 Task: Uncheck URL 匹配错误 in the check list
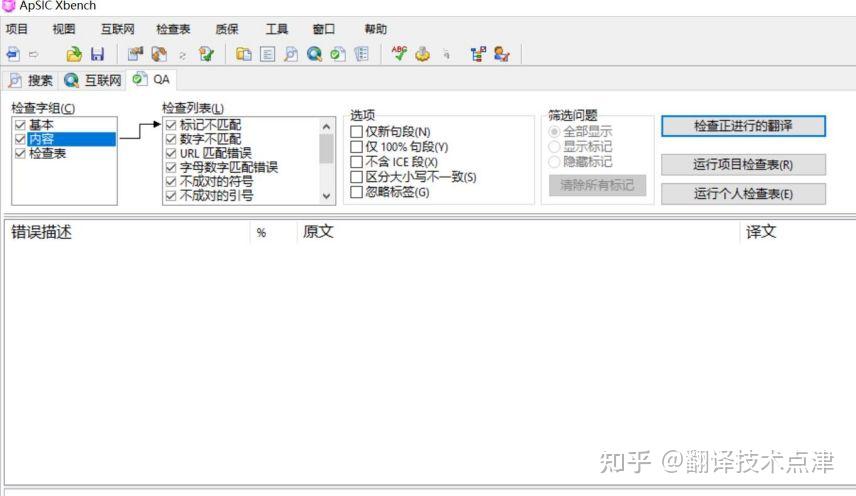pos(171,153)
